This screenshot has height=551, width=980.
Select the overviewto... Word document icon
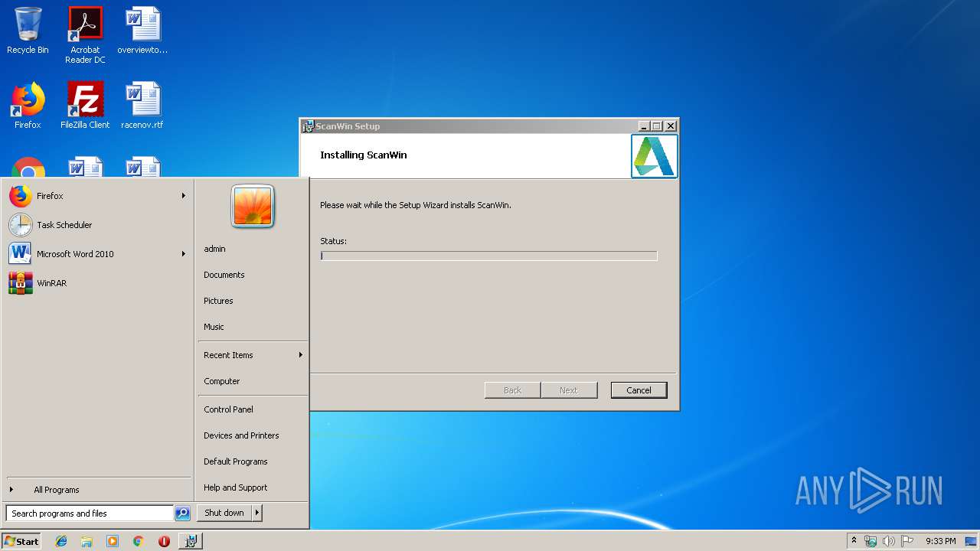(142, 31)
